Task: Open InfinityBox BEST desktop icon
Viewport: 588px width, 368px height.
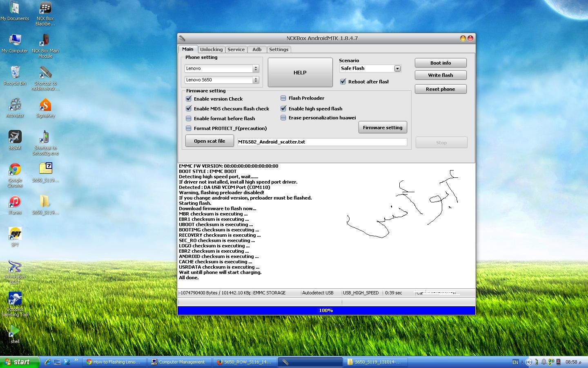Action: pyautogui.click(x=15, y=272)
